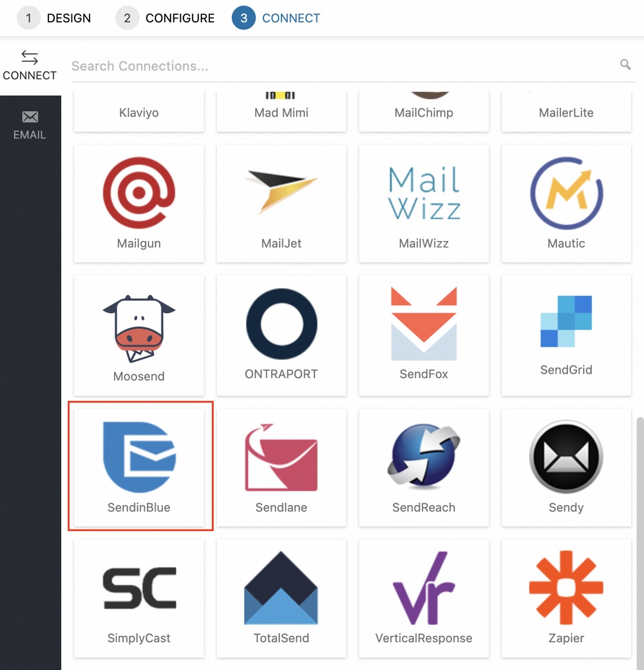Pick the Sendy envelope icon

point(565,455)
